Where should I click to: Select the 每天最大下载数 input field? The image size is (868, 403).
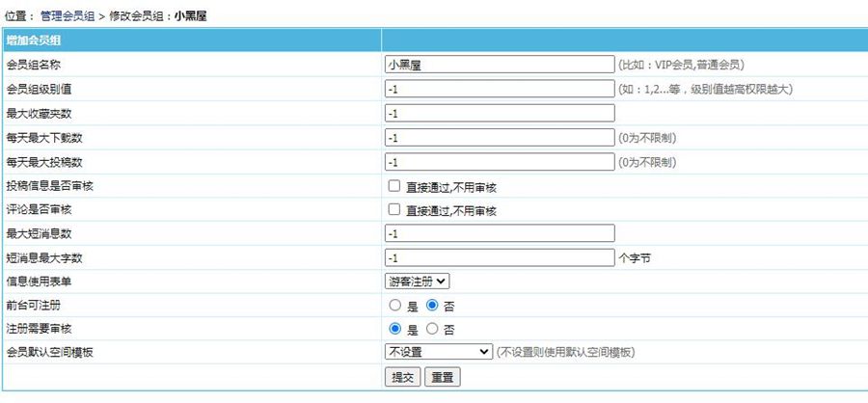(x=499, y=137)
